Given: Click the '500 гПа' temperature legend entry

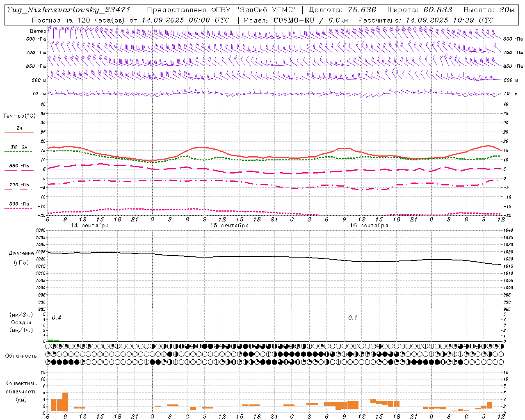Looking at the screenshot, I should click(x=19, y=204).
